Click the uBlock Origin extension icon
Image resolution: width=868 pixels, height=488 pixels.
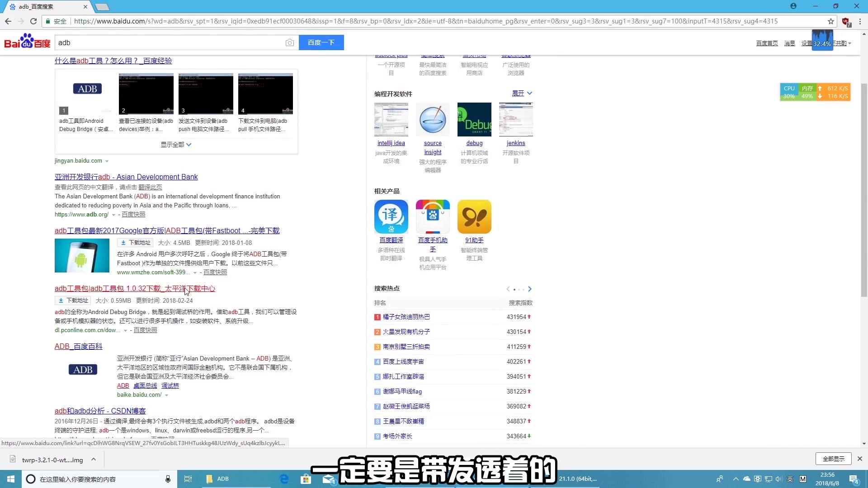tap(845, 21)
